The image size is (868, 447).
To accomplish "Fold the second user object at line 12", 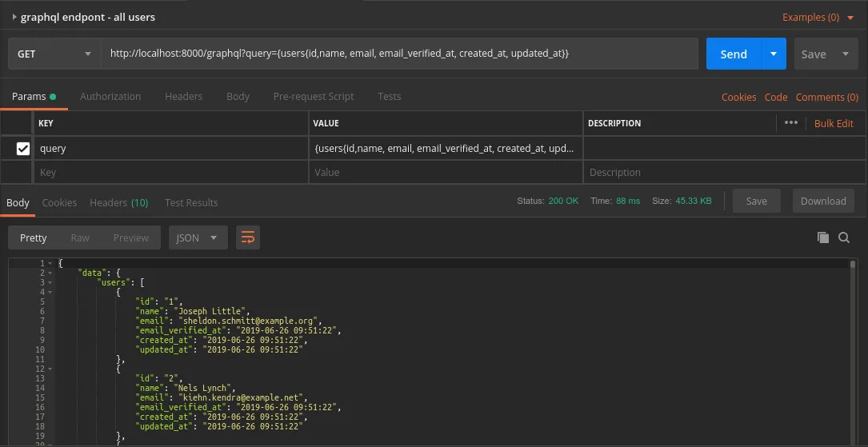I will (50, 369).
